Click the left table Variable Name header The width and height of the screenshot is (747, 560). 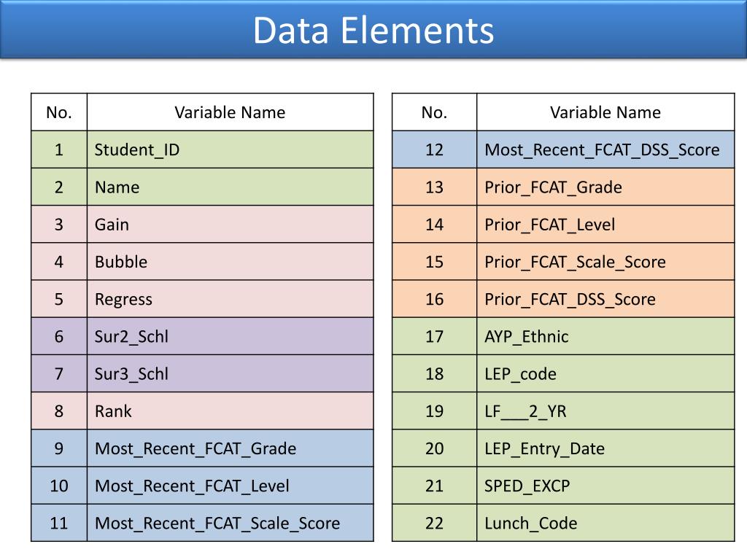pyautogui.click(x=230, y=112)
